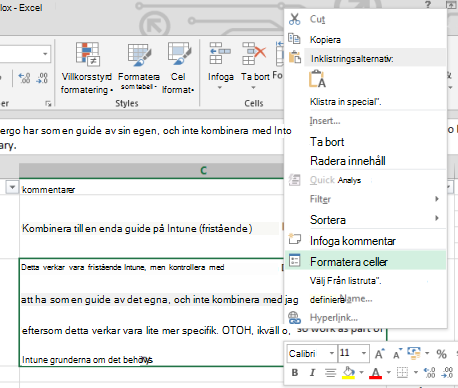Open the borders dropdown arrow in mini toolbar
This screenshot has width=458, height=388.
click(416, 372)
